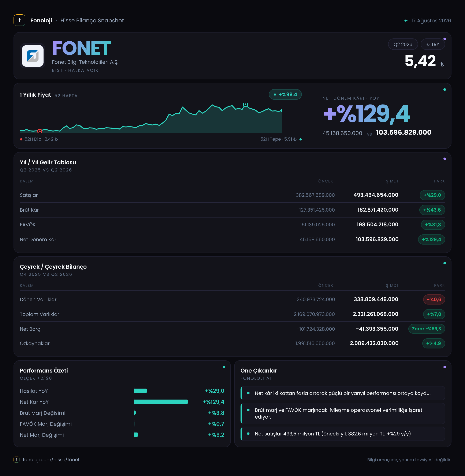Click the Net Kâr YoY progress bar
Viewport: 465px width, 476px height.
(x=161, y=402)
